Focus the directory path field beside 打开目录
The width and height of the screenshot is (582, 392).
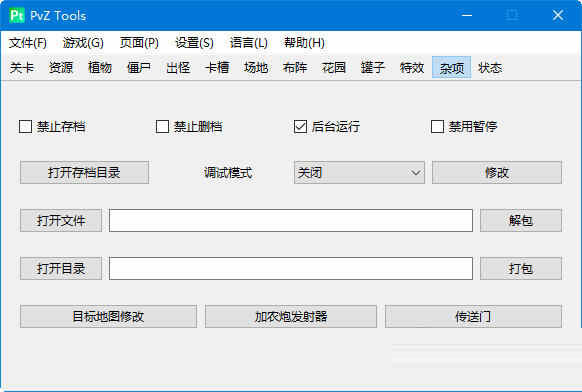pyautogui.click(x=291, y=268)
